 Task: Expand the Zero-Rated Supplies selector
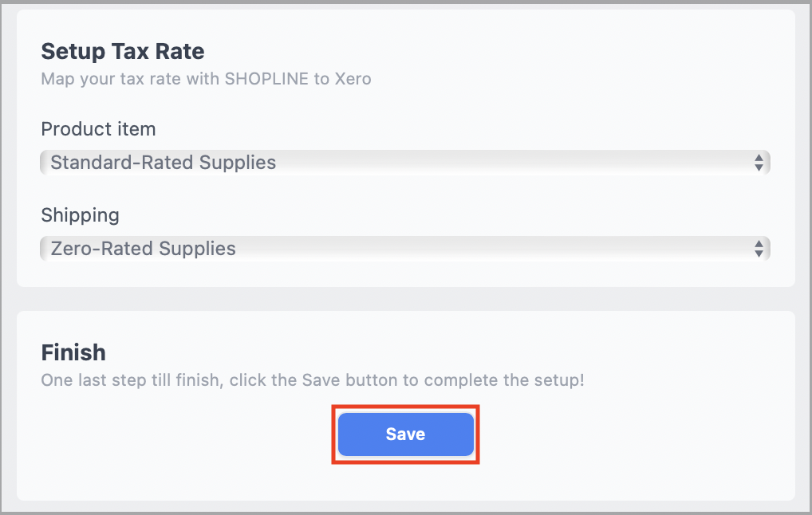click(404, 248)
